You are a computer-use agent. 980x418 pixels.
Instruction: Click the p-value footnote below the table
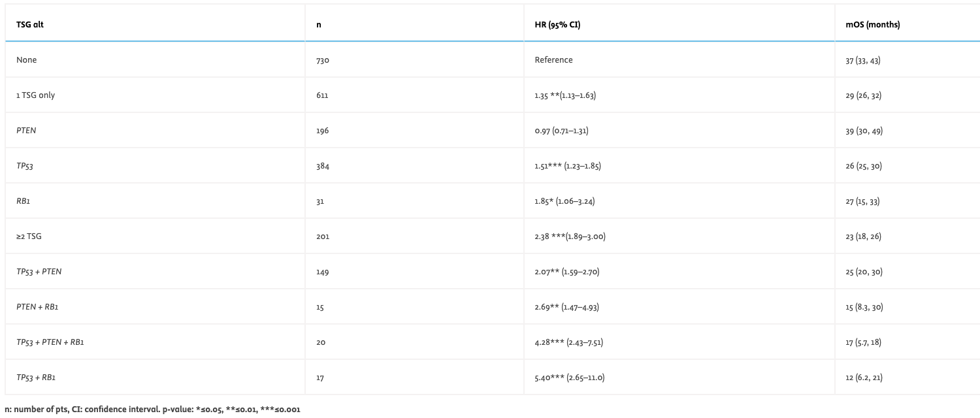point(152,410)
